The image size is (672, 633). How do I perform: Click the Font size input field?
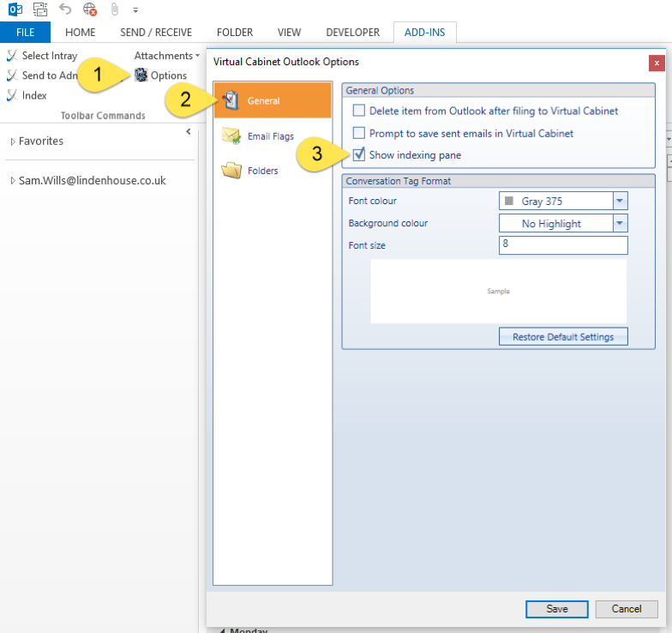(x=563, y=245)
